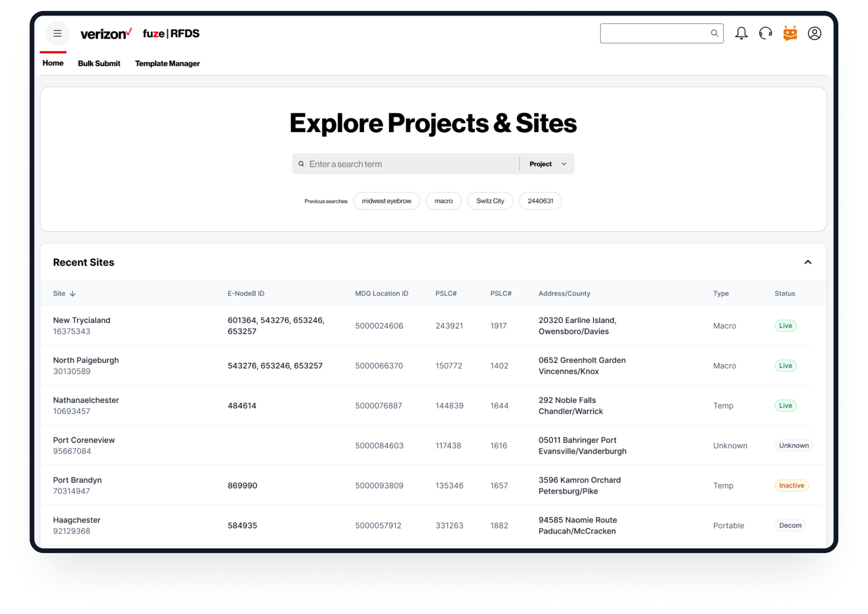Screen dimensions: 868x614
Task: Click the notifications bell icon
Action: point(741,34)
